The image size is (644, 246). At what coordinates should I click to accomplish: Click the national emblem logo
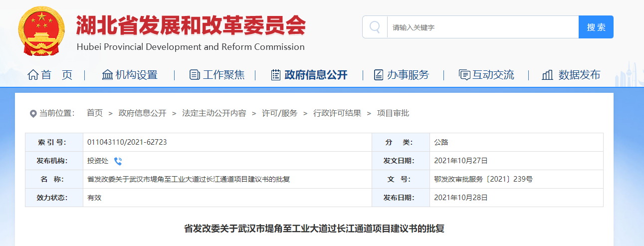(x=42, y=30)
